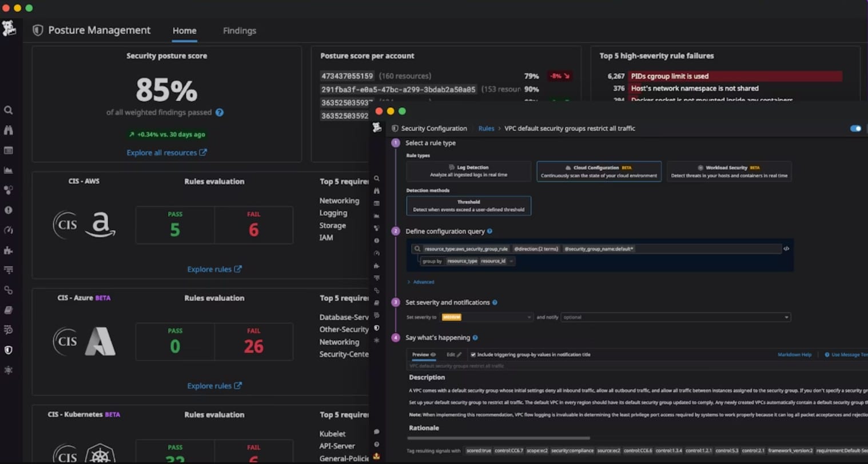Open the and notify optional dropdown

(x=675, y=317)
